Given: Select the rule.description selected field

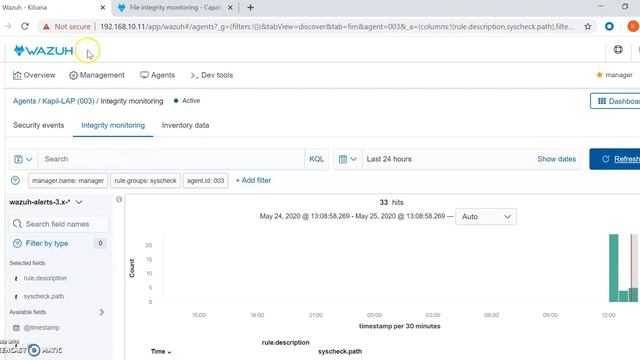Looking at the screenshot, I should 45,278.
